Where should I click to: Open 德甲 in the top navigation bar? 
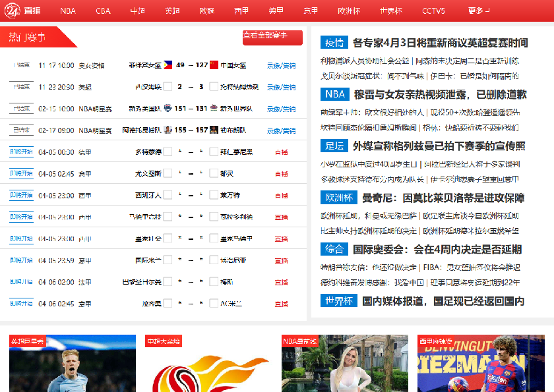(x=276, y=11)
